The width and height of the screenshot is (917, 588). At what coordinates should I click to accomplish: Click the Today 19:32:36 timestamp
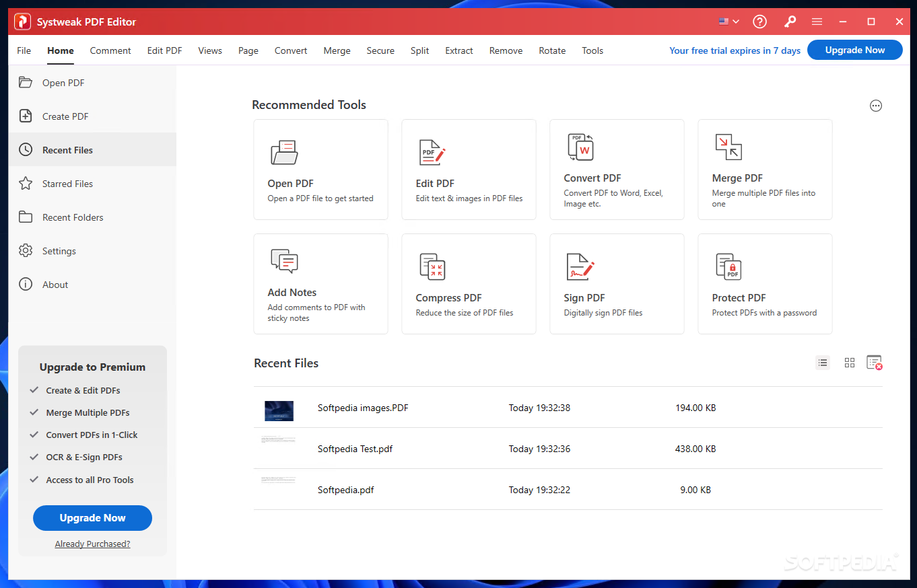pyautogui.click(x=539, y=449)
